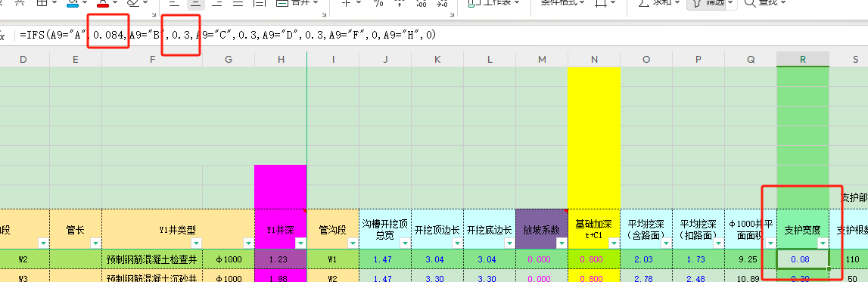Open filter arrow for 开挖底边长 column
The height and width of the screenshot is (282, 868).
pyautogui.click(x=509, y=243)
